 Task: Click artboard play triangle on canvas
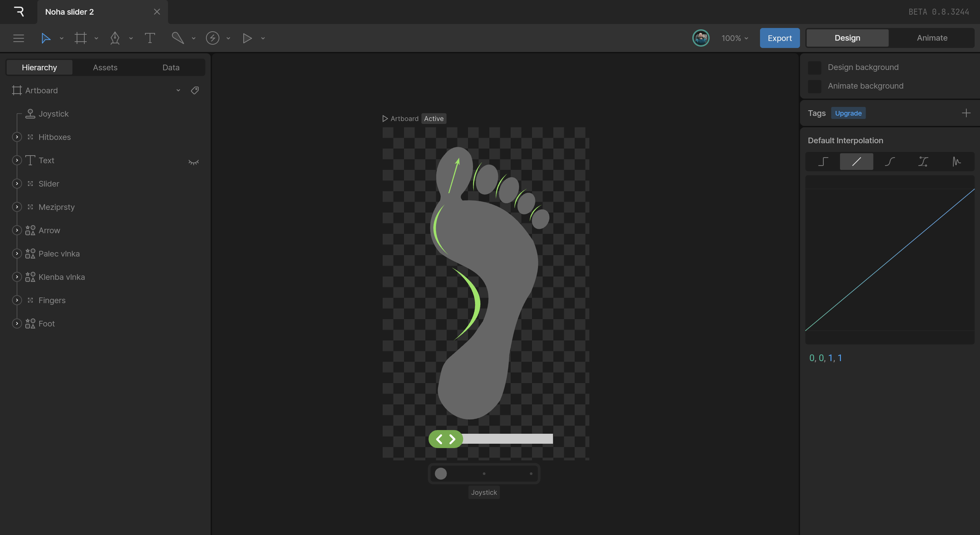(x=385, y=119)
